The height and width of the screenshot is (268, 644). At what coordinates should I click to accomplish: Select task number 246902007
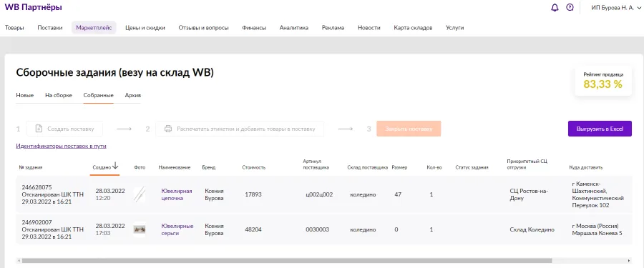click(36, 222)
